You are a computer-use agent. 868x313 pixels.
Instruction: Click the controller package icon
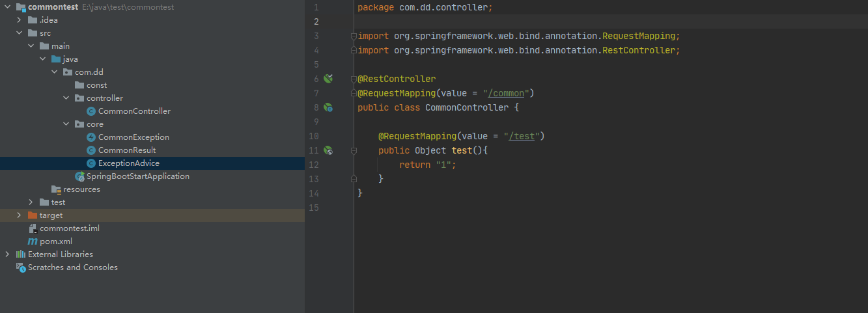tap(79, 98)
